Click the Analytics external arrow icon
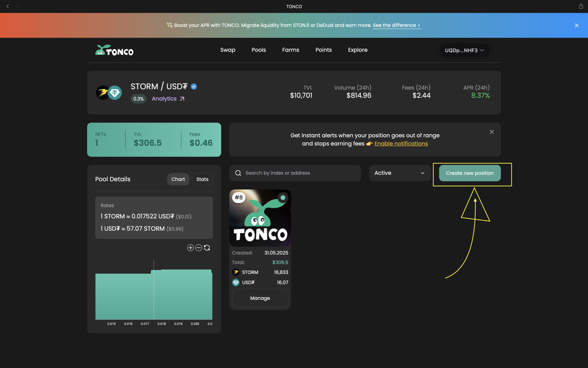This screenshot has height=368, width=588. (182, 99)
